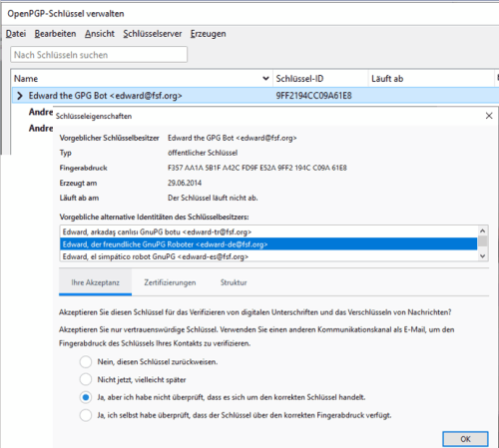Open the Erzeugen menu

point(208,34)
